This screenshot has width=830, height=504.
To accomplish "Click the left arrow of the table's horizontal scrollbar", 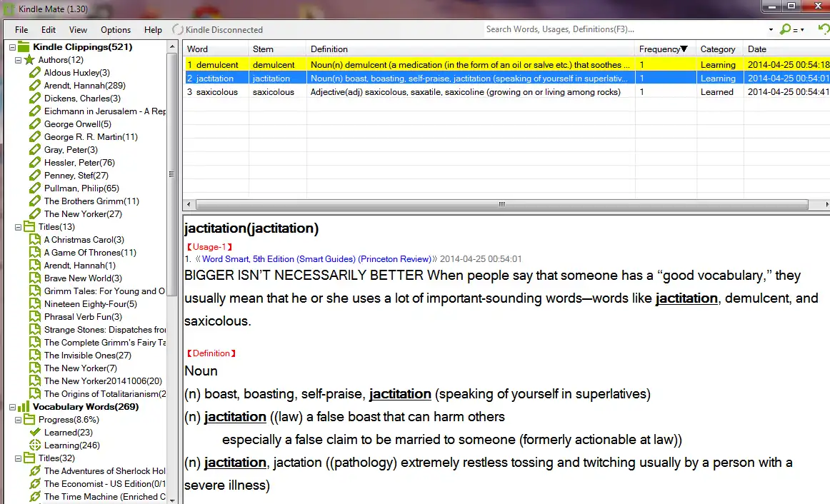I will tap(189, 204).
